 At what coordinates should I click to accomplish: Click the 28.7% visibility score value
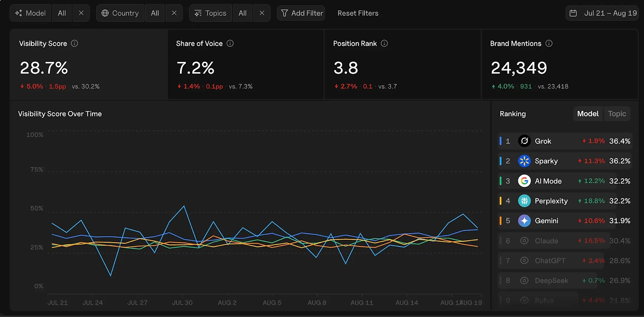pyautogui.click(x=44, y=68)
